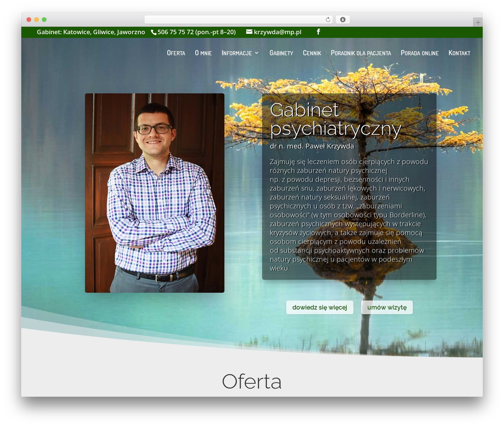Click the 'Gabinet psychiatryczny' heading
The height and width of the screenshot is (427, 504).
[x=335, y=119]
